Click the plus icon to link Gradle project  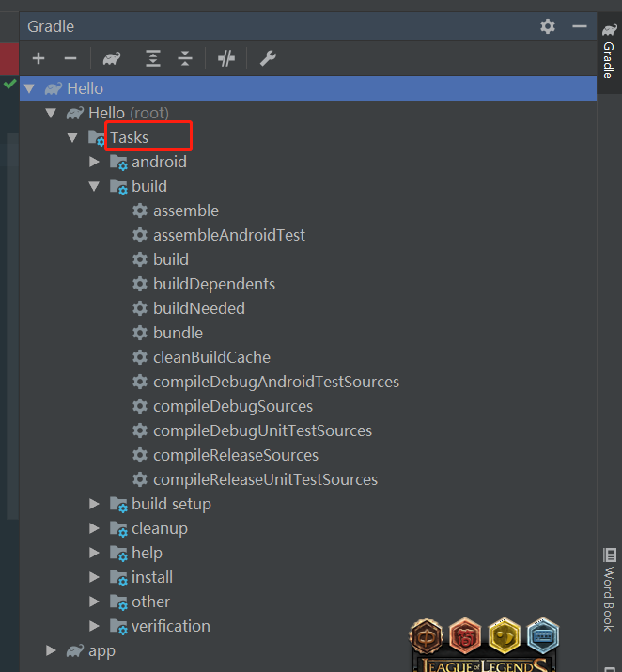(39, 58)
